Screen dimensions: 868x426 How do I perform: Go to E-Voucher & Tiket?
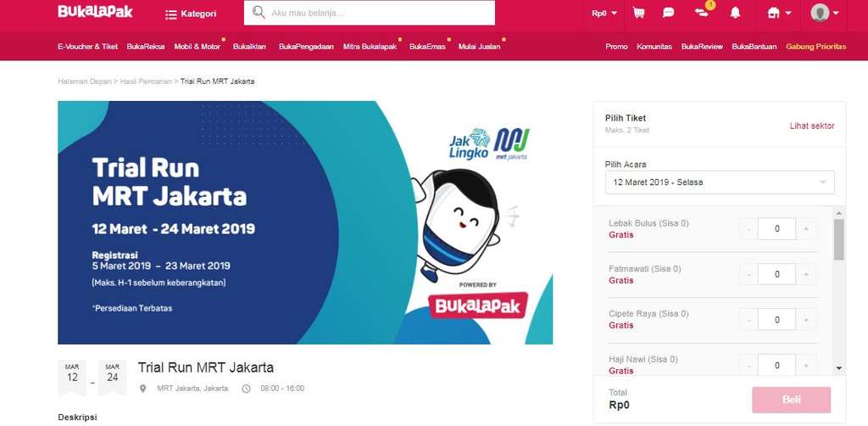87,47
